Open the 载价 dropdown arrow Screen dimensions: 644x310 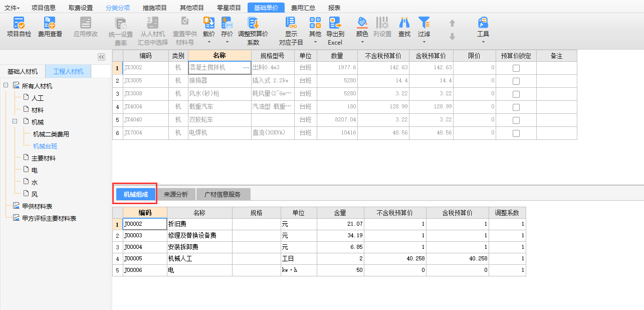pos(208,43)
